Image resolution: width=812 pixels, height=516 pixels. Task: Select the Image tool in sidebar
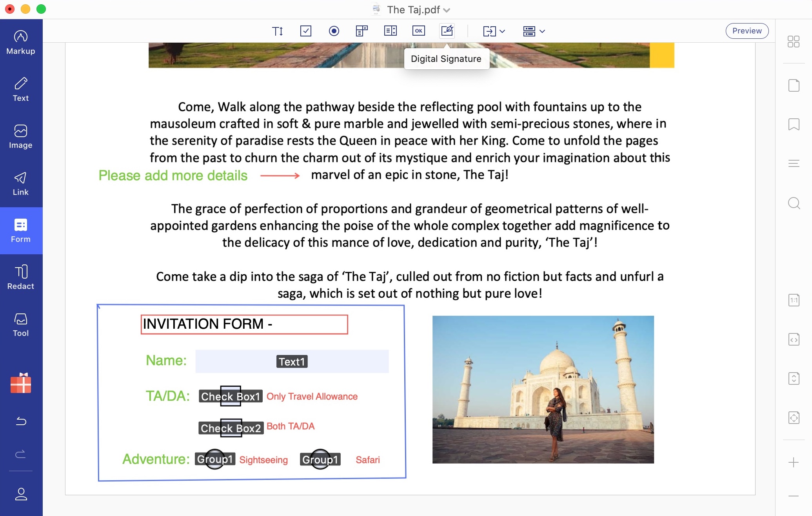coord(20,136)
